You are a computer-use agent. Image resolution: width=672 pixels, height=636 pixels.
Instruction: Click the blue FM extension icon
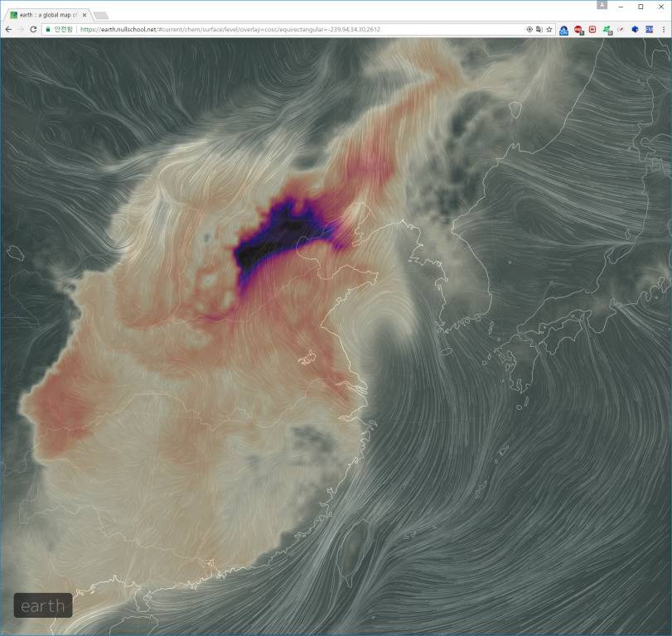(649, 29)
